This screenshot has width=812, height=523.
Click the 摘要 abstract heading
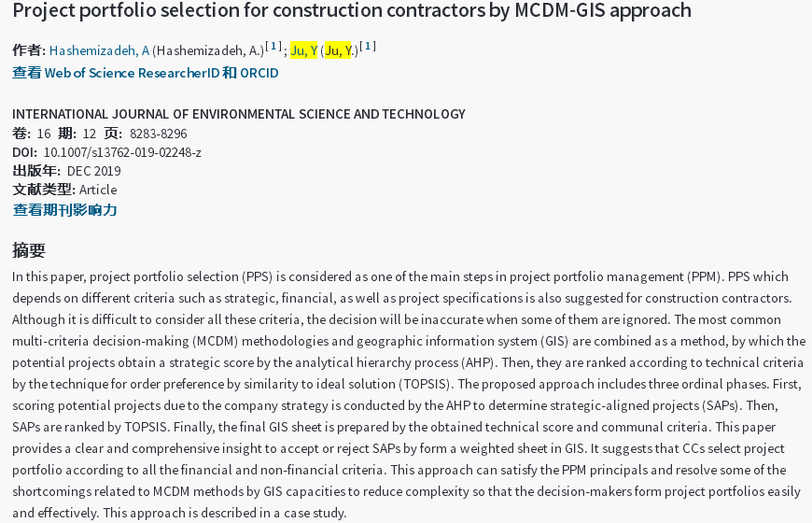29,250
